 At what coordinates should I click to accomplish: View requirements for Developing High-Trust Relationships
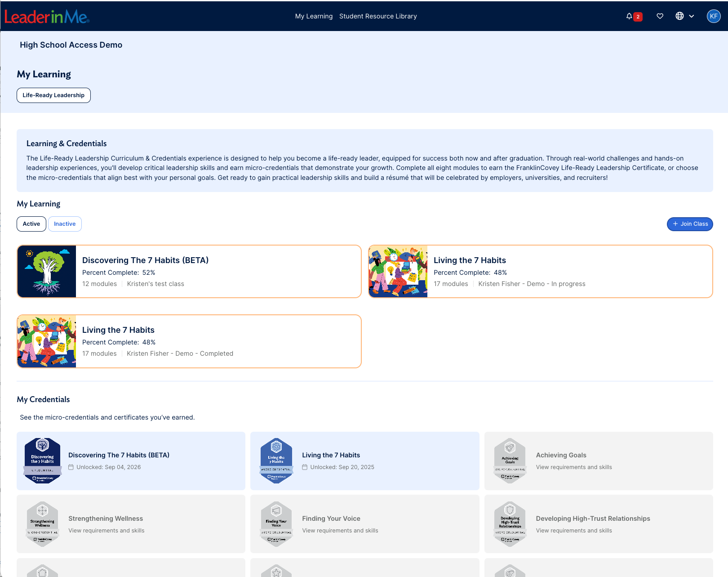(x=574, y=531)
